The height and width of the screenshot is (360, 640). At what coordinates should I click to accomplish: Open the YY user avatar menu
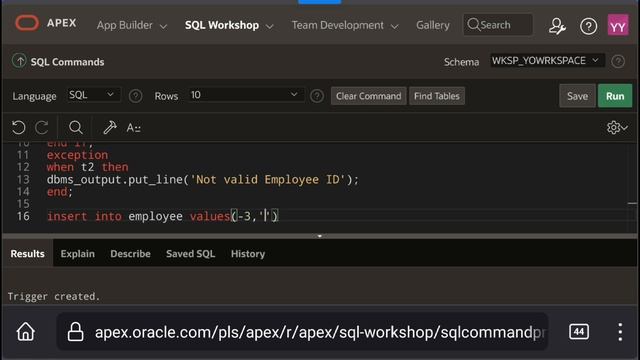coord(618,26)
